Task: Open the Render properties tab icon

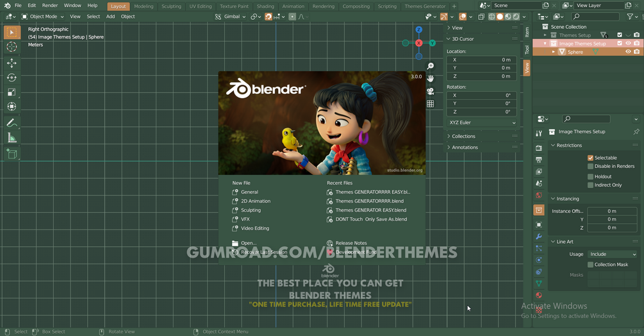Action: click(539, 148)
